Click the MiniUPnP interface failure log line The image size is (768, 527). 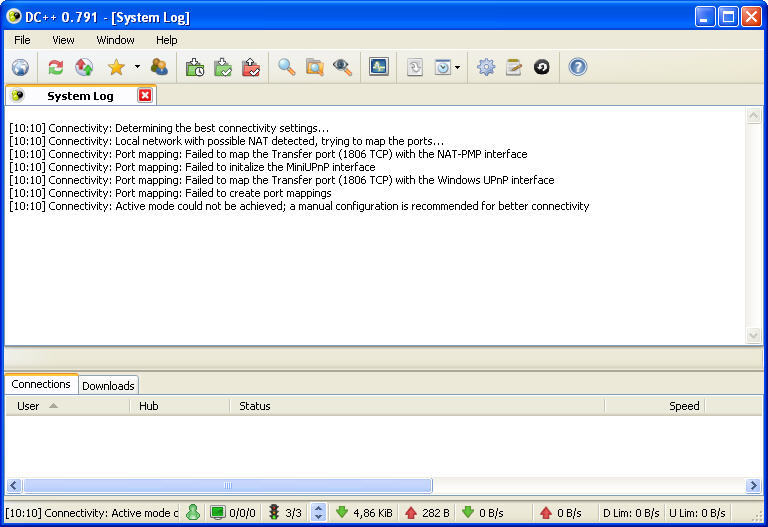coord(192,167)
